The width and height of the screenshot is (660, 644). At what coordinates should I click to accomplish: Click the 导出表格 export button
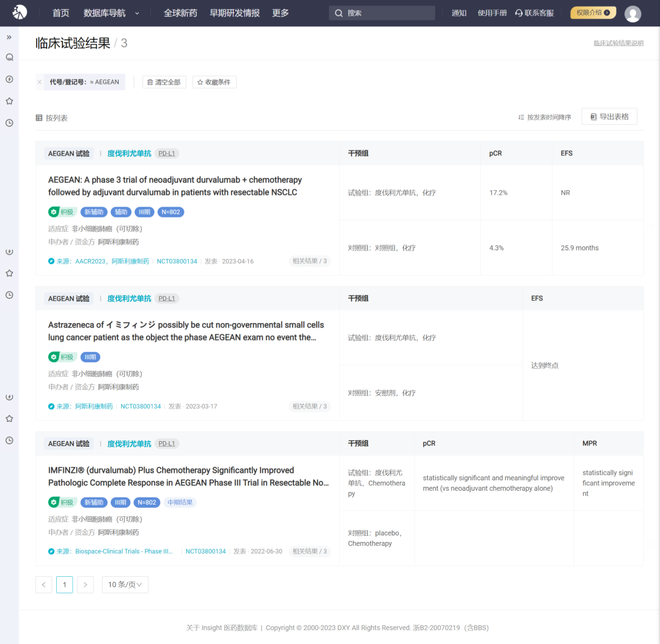[x=609, y=117]
